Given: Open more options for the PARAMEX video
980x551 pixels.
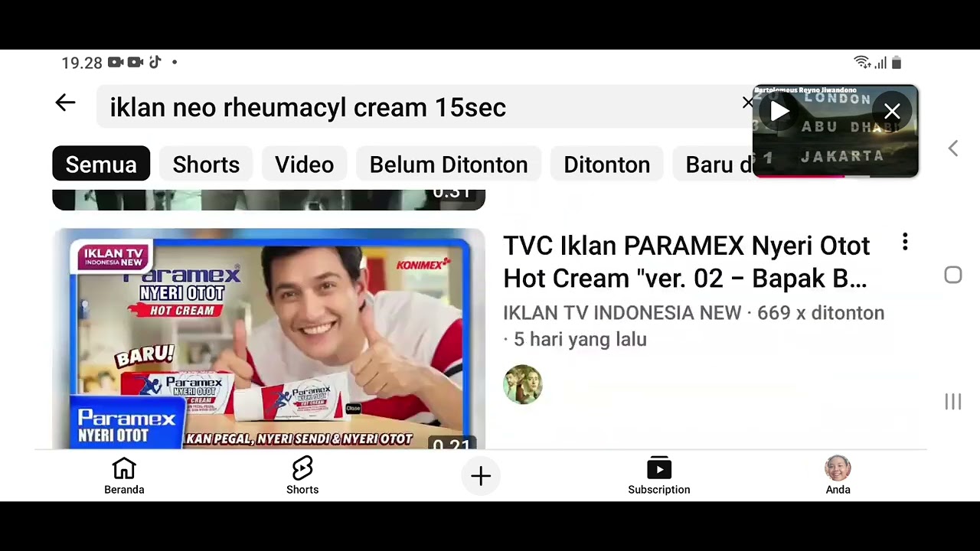Looking at the screenshot, I should [905, 243].
